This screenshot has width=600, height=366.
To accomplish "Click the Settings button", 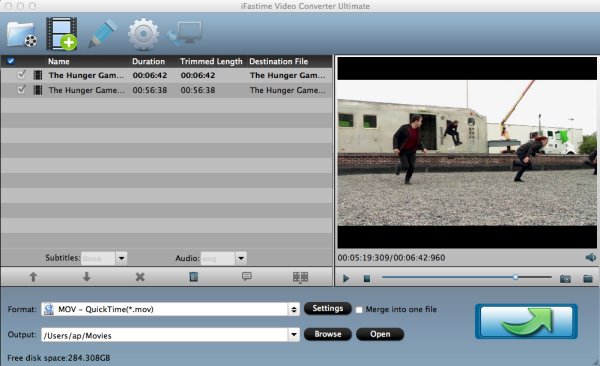I will [328, 309].
